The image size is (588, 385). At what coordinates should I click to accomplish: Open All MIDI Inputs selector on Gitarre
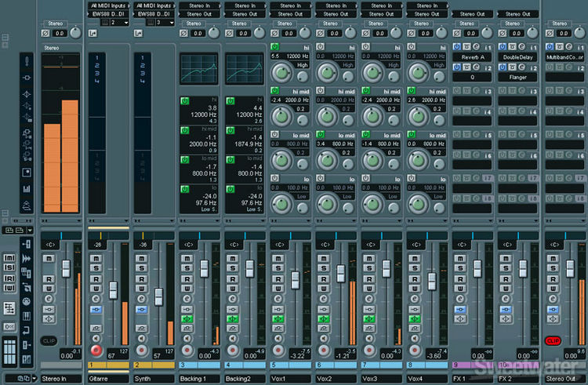(x=108, y=5)
